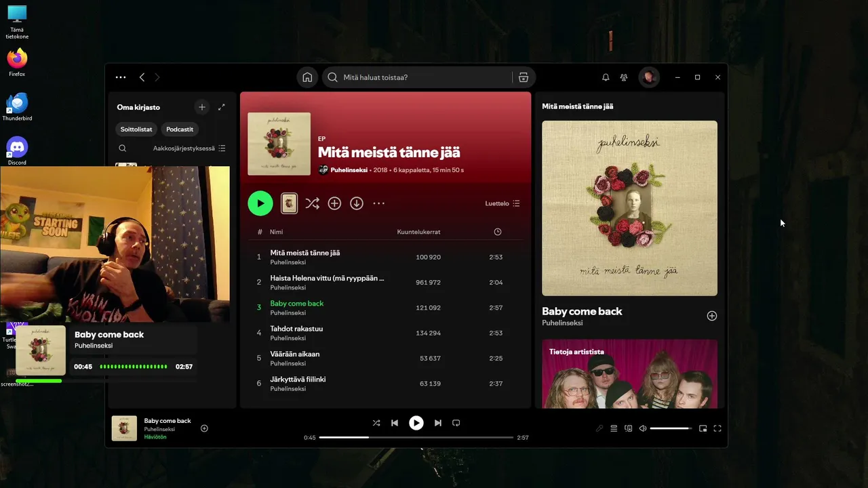Open more options for the EP
This screenshot has height=488, width=868.
[379, 203]
